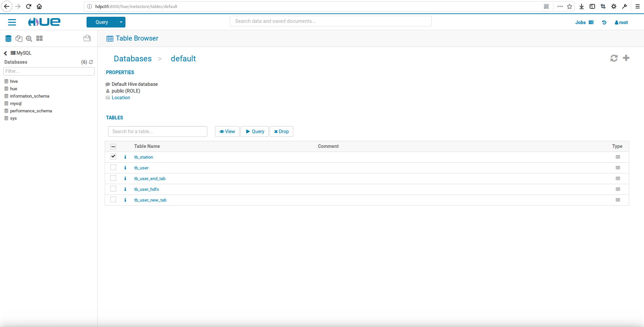This screenshot has width=644, height=327.
Task: Check the tb_user checkbox
Action: (x=113, y=167)
